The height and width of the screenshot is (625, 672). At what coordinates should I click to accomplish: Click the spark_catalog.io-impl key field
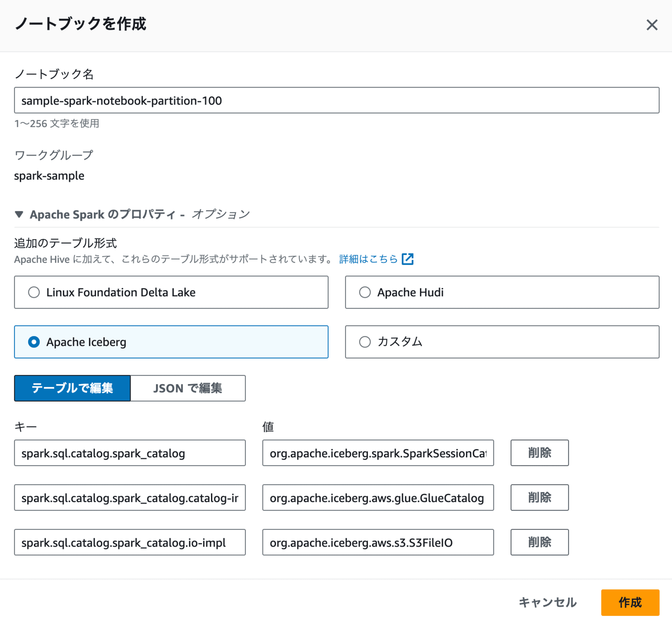tap(130, 542)
